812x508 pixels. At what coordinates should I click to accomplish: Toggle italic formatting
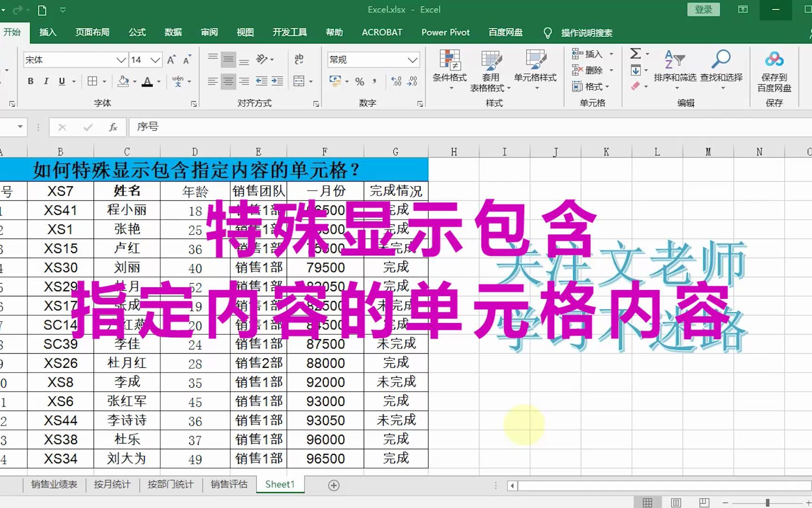46,81
